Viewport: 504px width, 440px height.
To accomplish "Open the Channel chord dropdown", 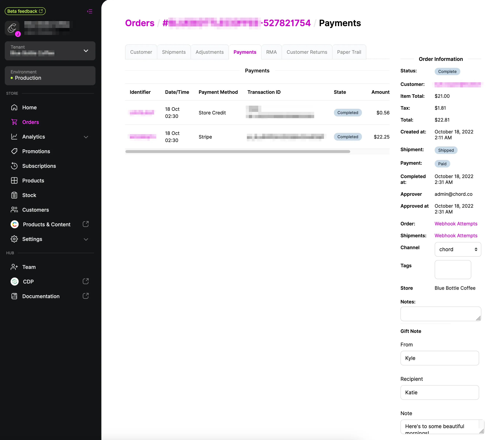I will [x=458, y=250].
